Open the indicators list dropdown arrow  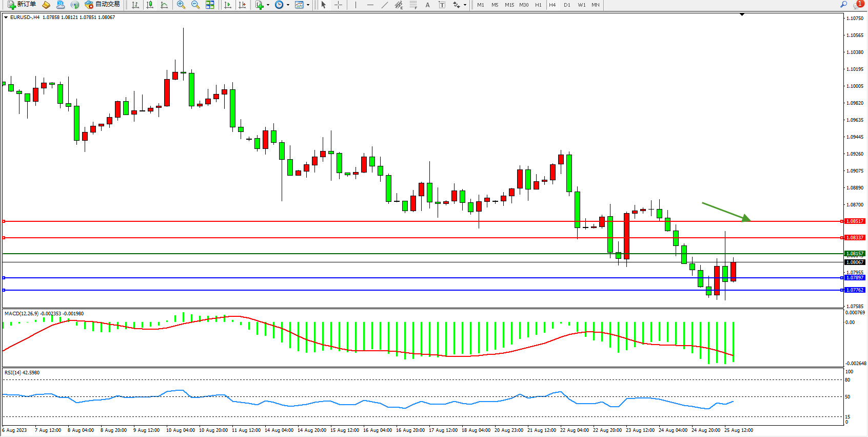coord(268,5)
